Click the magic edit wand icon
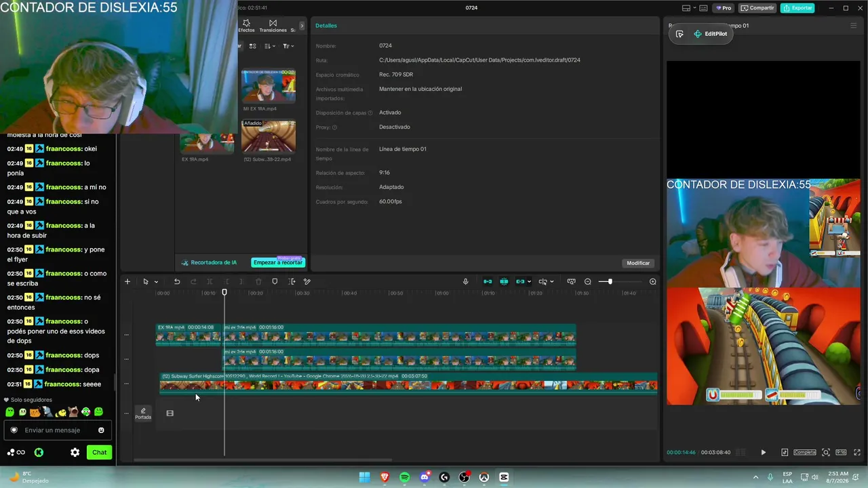The height and width of the screenshot is (488, 868). 307,281
